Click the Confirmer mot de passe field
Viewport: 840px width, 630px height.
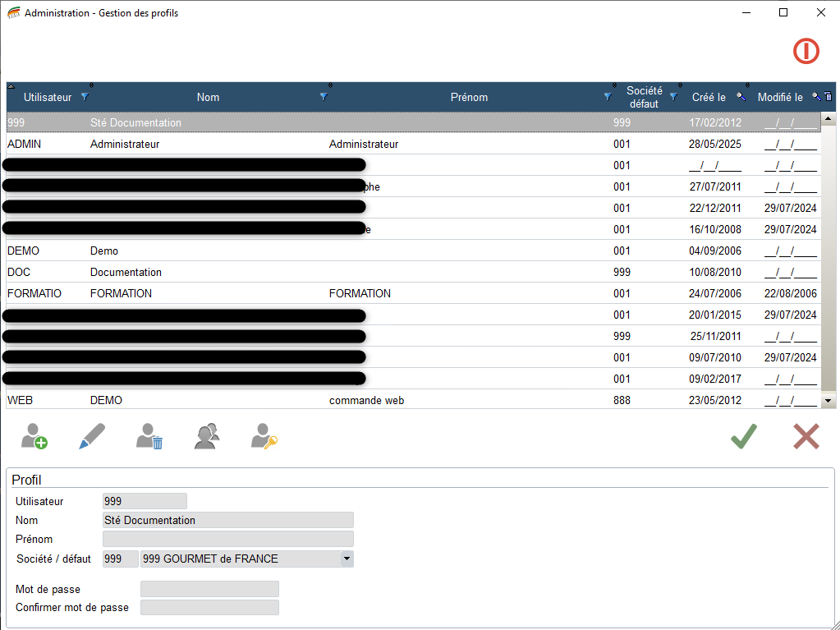[209, 608]
